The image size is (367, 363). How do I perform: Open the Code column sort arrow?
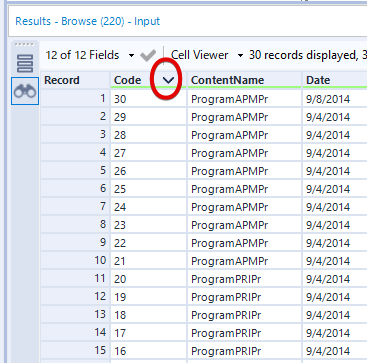[x=169, y=80]
